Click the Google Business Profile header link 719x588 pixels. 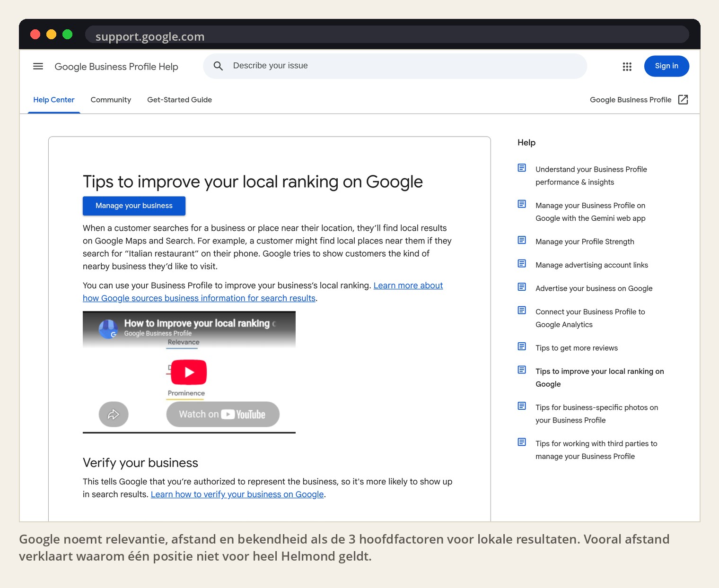pyautogui.click(x=631, y=100)
